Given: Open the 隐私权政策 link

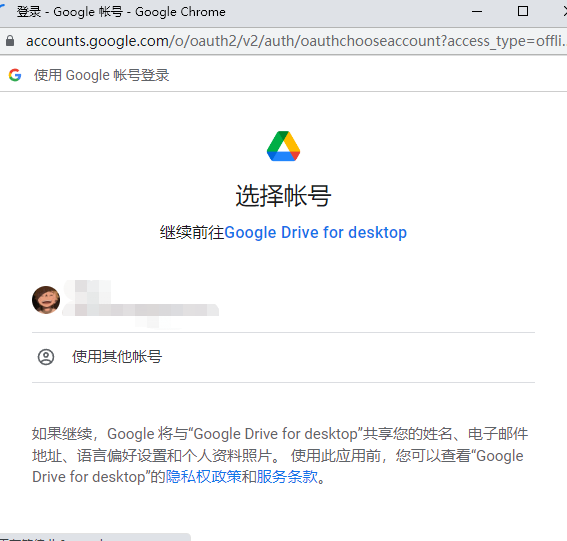Looking at the screenshot, I should point(204,477).
